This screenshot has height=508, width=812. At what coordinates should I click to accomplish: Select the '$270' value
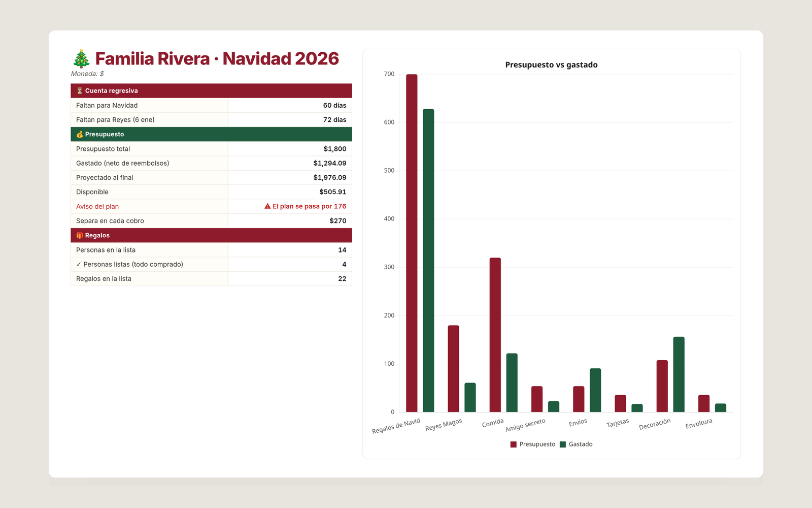click(338, 221)
